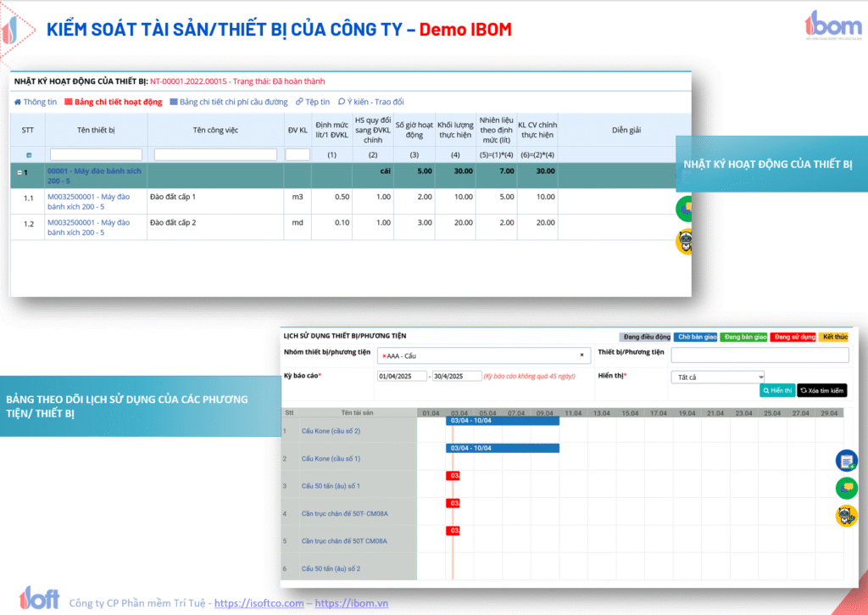Toggle the small filter checkbox icon under STT

29,155
